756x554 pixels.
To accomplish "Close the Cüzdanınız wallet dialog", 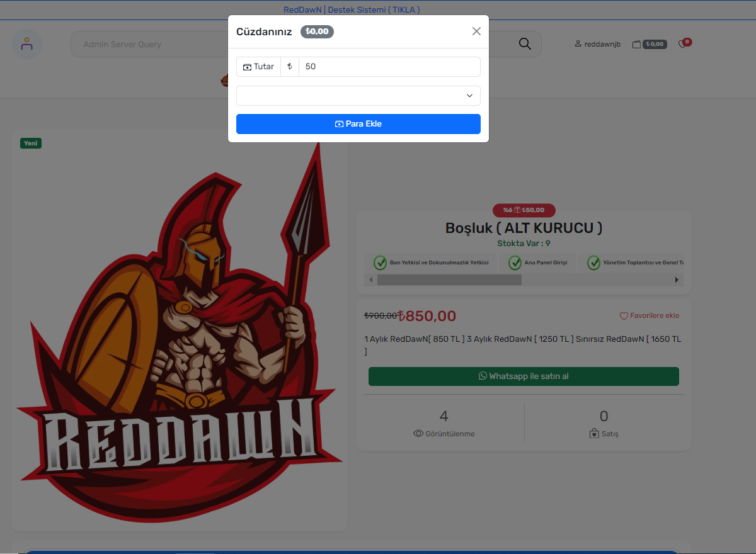I will (x=476, y=31).
